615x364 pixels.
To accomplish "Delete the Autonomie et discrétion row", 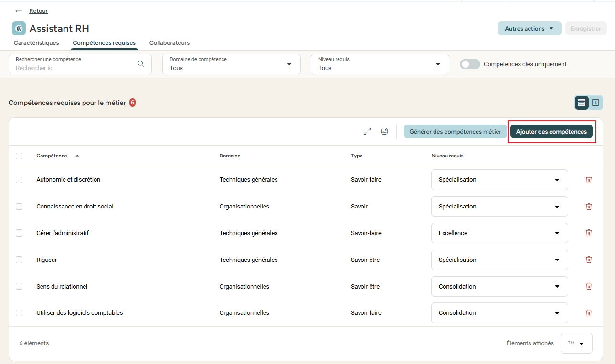I will [589, 180].
